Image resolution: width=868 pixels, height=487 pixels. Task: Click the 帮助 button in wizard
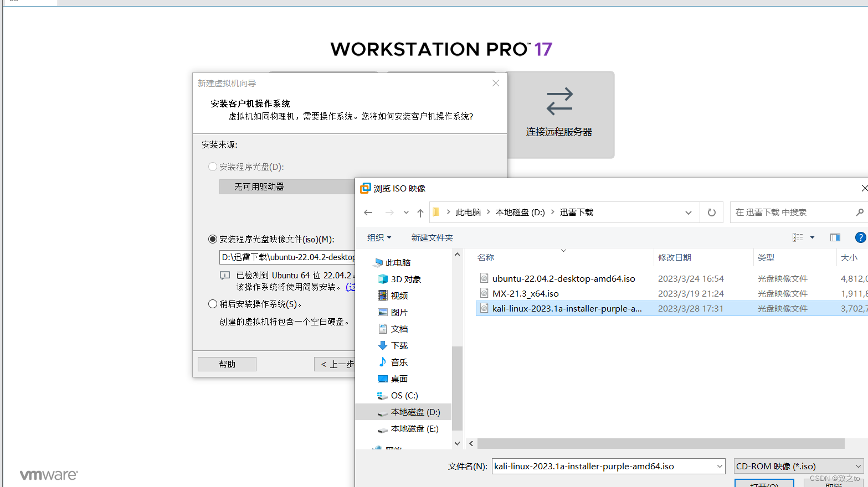point(227,364)
